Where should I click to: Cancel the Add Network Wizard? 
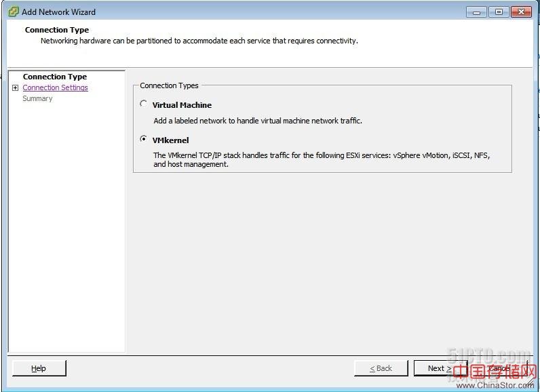coord(499,368)
